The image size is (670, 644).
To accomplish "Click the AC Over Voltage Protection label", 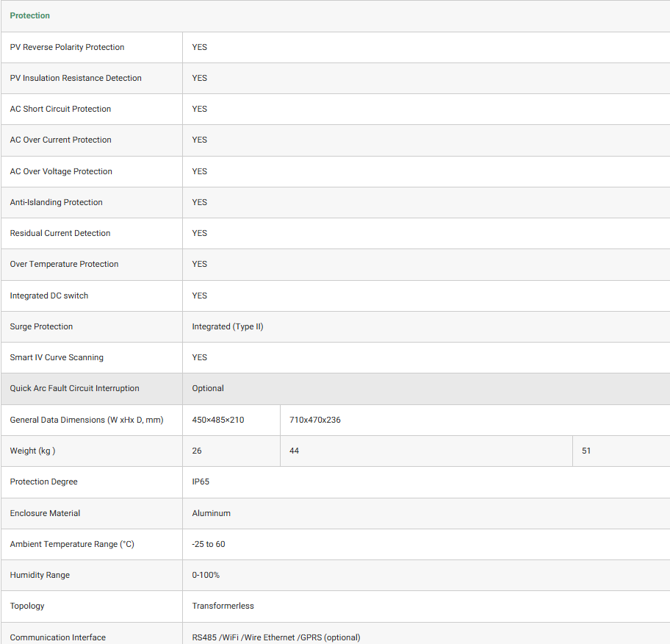I will pos(61,171).
